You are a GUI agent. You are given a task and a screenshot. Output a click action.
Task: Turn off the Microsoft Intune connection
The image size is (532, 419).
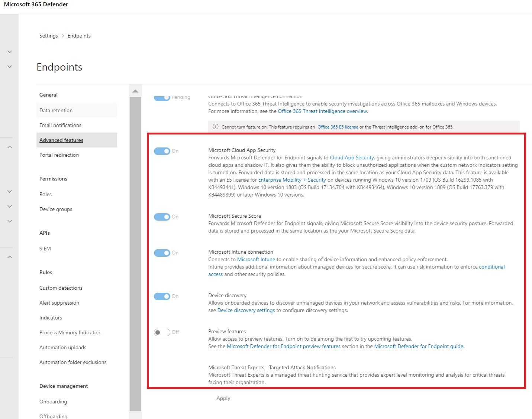tap(162, 253)
